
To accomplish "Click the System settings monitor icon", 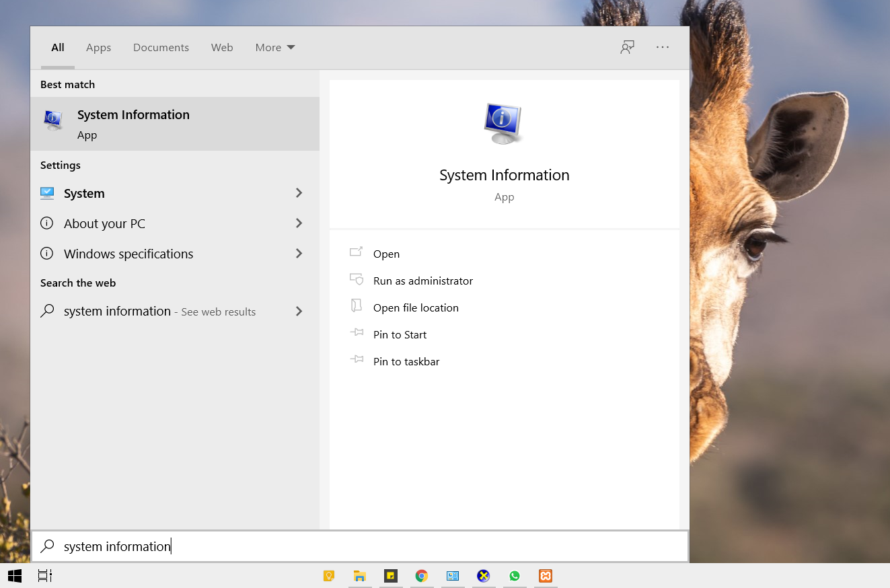I will [x=47, y=193].
